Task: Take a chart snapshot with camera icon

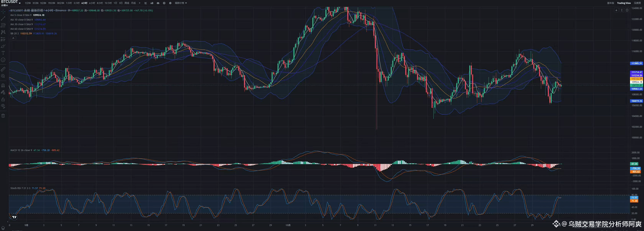Action: point(158,3)
